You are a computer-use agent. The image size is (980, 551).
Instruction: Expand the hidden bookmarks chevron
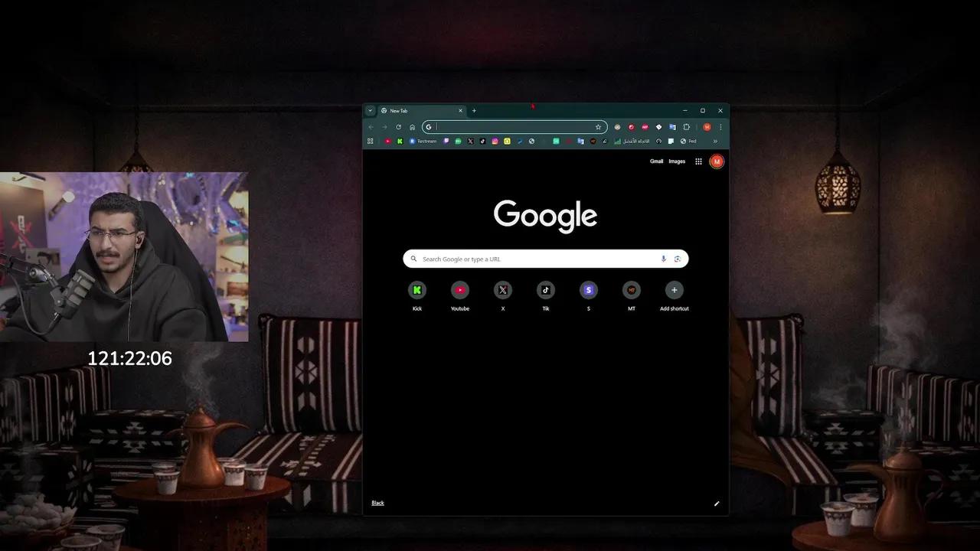pos(715,141)
